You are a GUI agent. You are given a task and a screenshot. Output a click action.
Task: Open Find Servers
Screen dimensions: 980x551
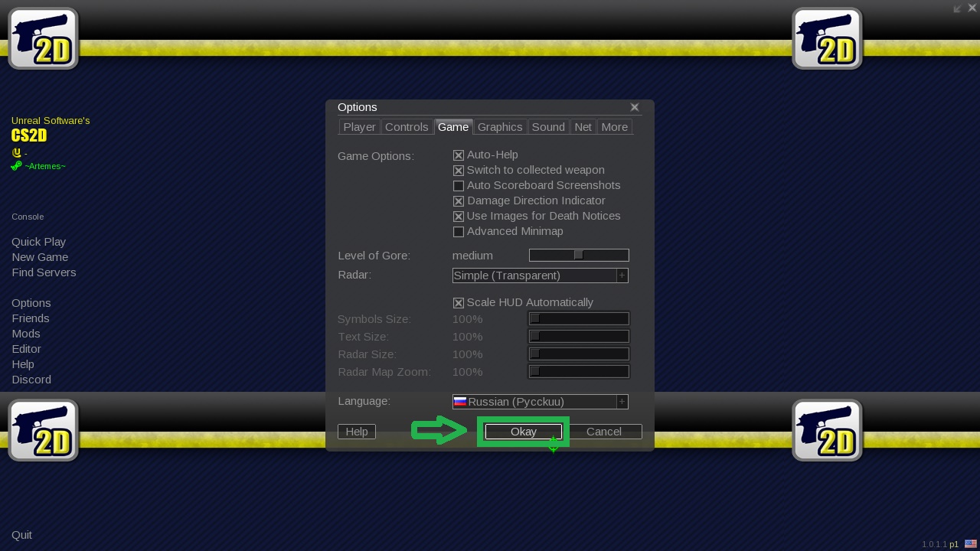(x=44, y=272)
